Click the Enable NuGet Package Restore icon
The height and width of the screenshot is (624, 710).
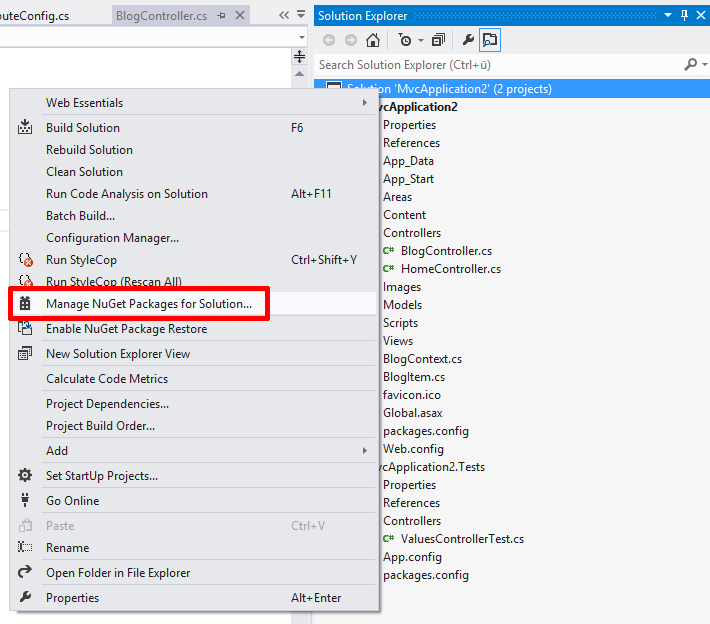click(x=25, y=328)
